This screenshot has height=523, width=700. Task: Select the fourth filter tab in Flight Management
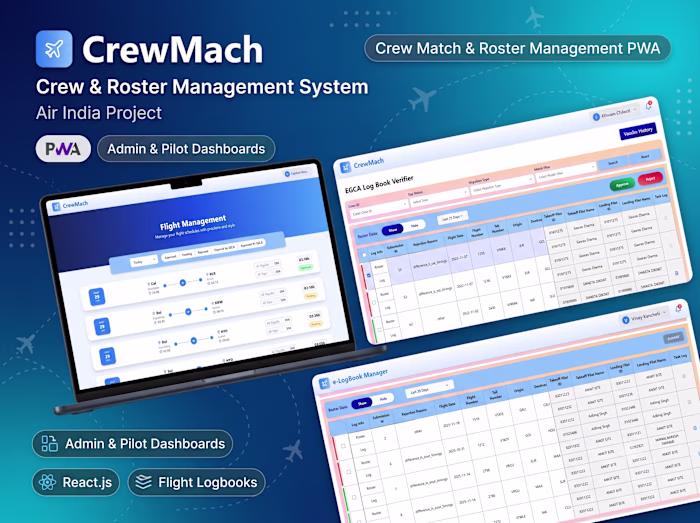click(225, 248)
